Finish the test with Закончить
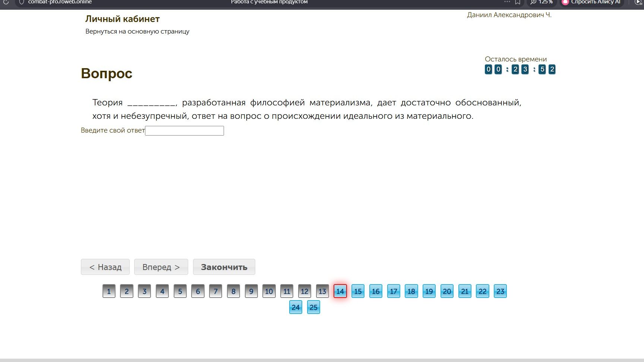The height and width of the screenshot is (362, 644). pyautogui.click(x=224, y=267)
